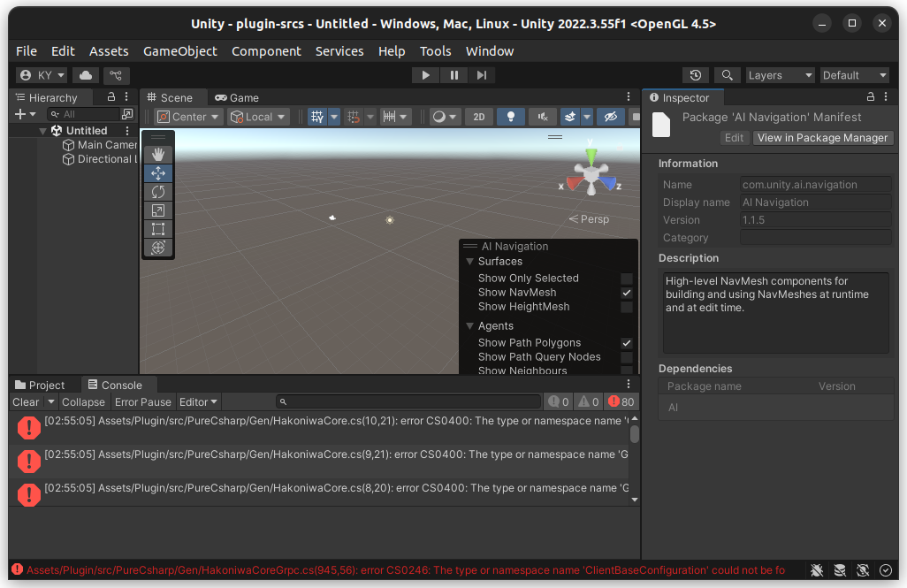Viewport: 907px width, 588px height.
Task: Collapse the Untitled scene in Hierarchy
Action: pyautogui.click(x=42, y=132)
